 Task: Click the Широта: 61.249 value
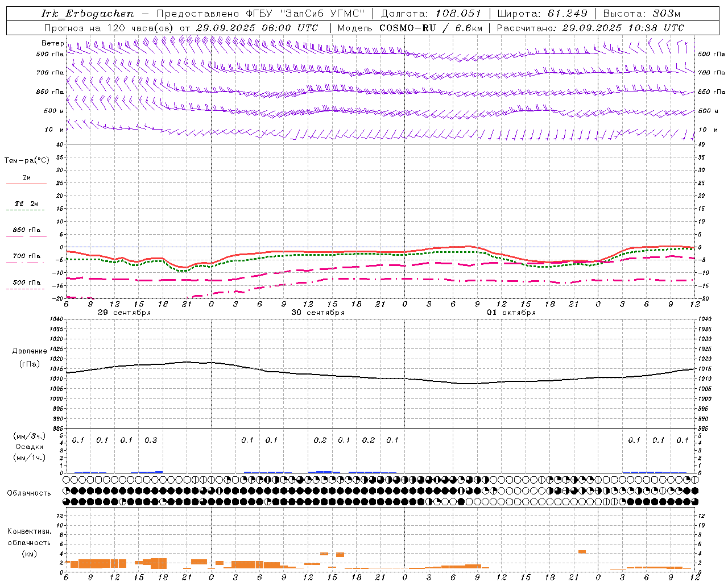(543, 14)
